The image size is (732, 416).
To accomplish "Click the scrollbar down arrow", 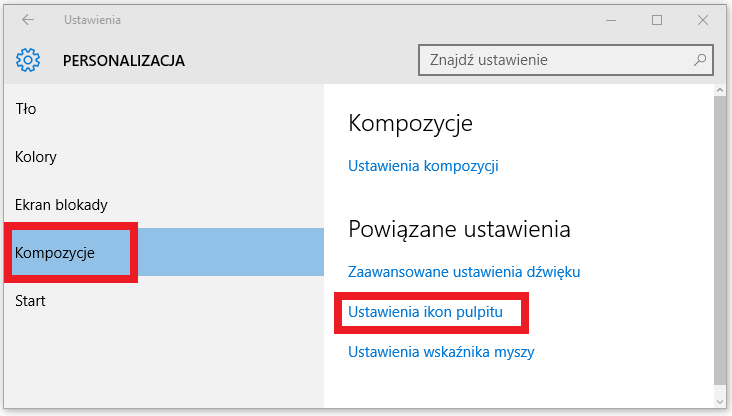I will pyautogui.click(x=720, y=401).
